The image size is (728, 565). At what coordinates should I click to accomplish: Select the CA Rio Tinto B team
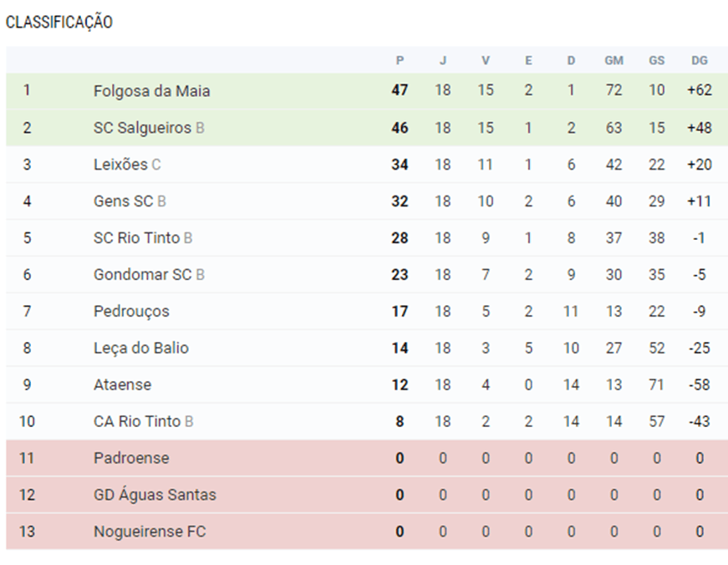click(x=143, y=422)
